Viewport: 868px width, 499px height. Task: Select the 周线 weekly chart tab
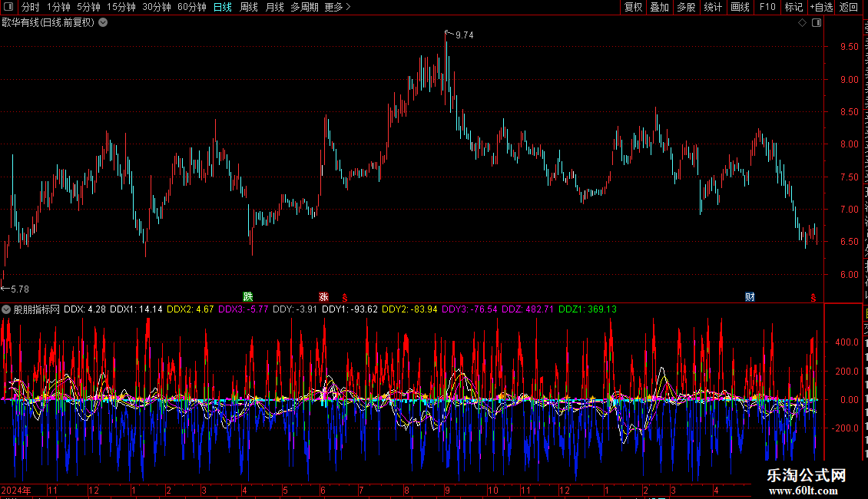[x=249, y=7]
